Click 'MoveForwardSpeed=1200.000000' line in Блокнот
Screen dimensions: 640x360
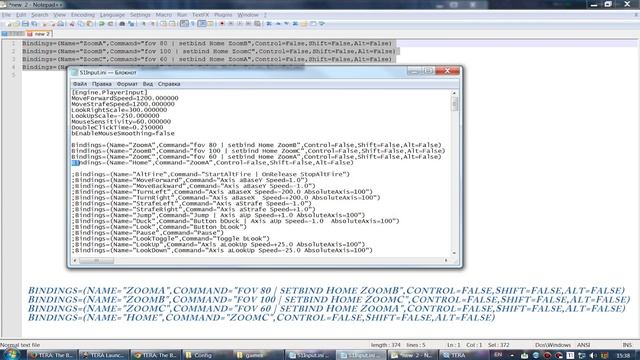click(125, 98)
